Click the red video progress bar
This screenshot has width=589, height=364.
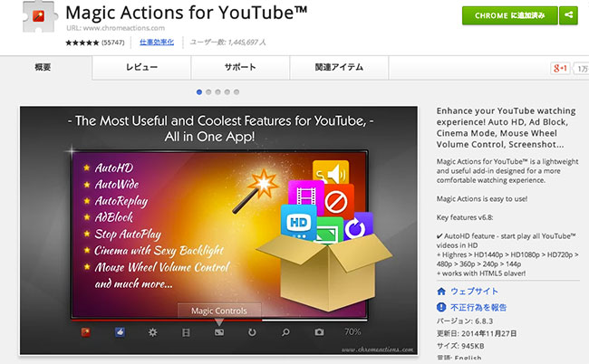(x=167, y=321)
